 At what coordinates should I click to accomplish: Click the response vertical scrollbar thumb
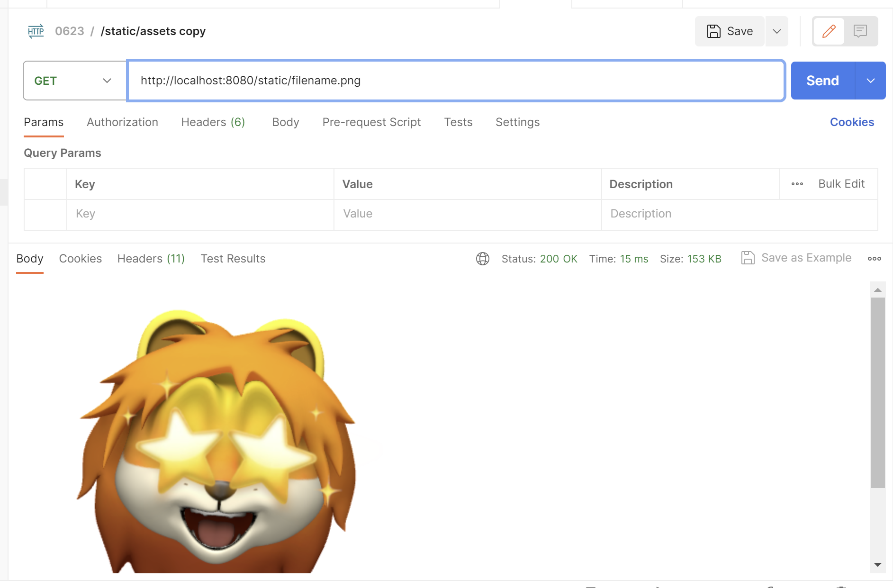tap(878, 393)
